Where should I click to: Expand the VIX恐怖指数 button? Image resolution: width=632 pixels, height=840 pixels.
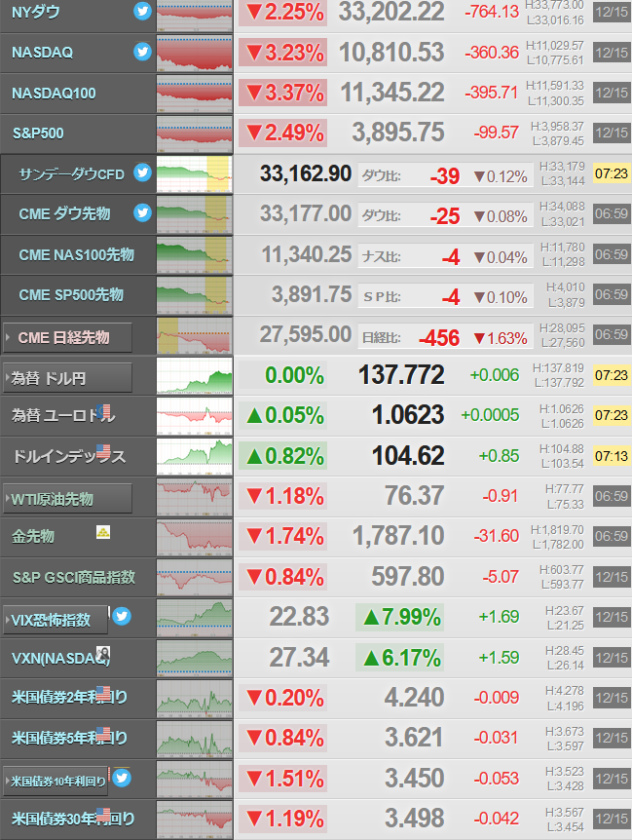pyautogui.click(x=56, y=620)
